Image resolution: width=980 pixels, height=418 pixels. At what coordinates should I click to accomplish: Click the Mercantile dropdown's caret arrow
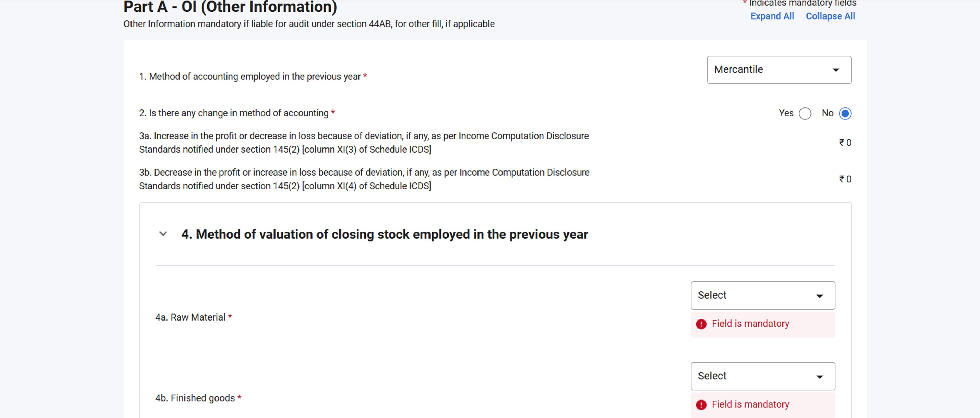[x=835, y=70]
